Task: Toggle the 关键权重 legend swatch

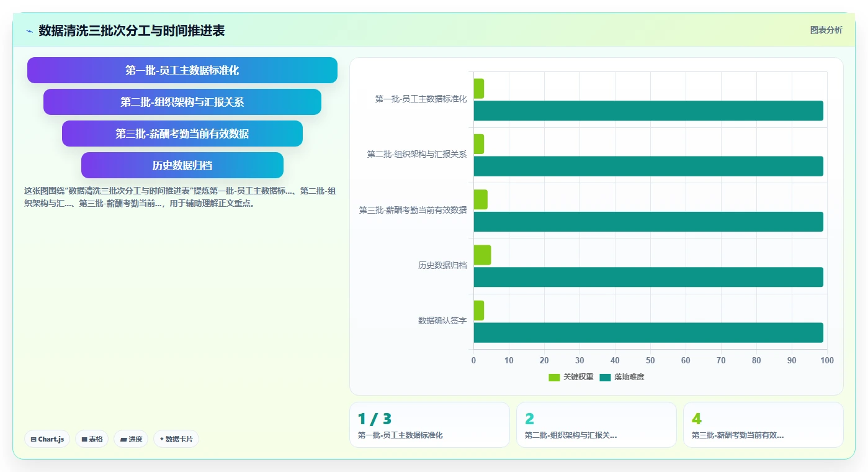Action: coord(554,377)
